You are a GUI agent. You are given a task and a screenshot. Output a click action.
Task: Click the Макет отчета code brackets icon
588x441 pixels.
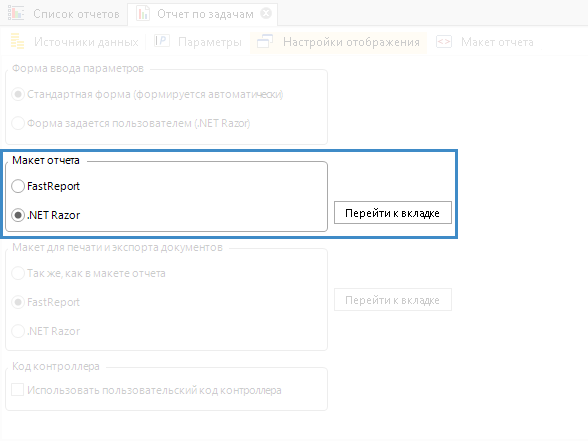coord(444,42)
